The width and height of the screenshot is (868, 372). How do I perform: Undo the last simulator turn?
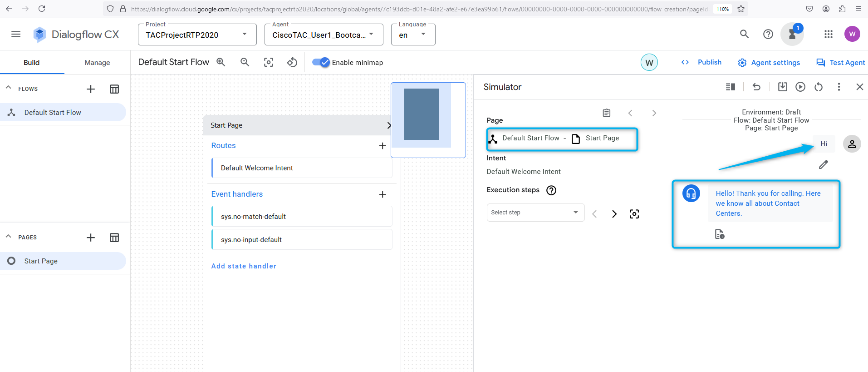(756, 87)
